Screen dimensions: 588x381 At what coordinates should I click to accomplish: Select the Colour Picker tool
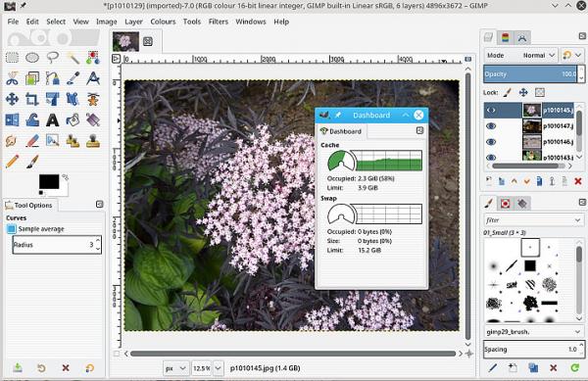tap(73, 78)
